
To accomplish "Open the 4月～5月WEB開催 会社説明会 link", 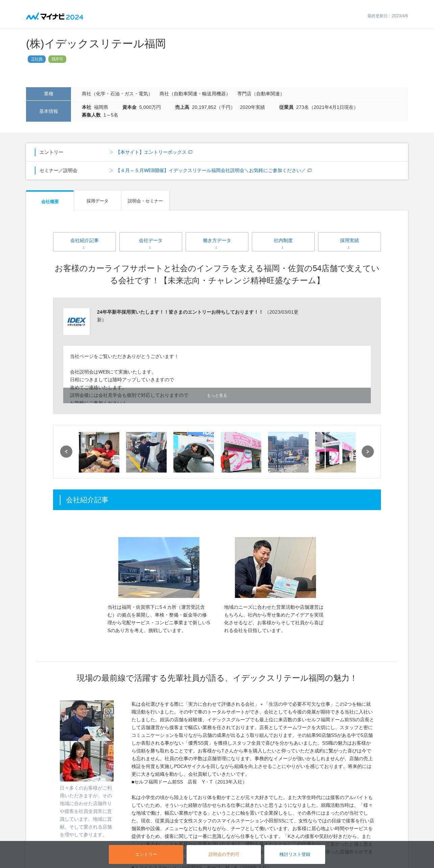I will [211, 170].
